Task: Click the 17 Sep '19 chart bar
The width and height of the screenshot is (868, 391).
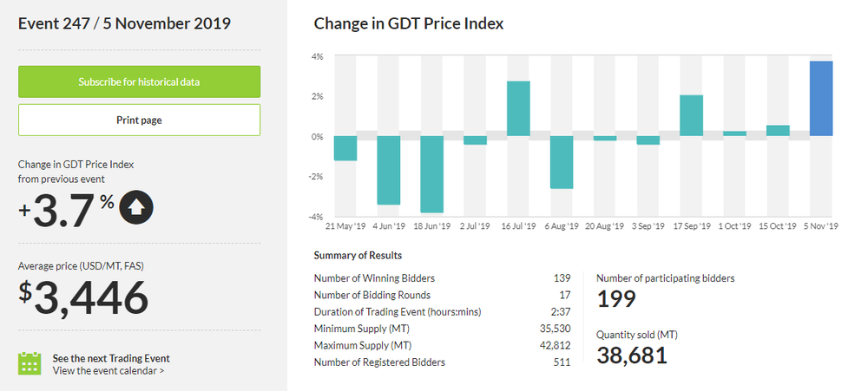Action: coord(691,115)
